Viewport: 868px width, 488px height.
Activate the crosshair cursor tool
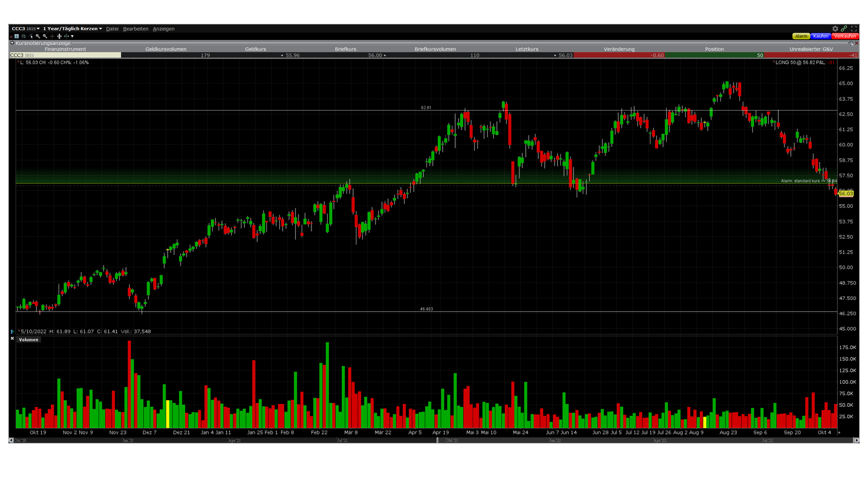52,36
